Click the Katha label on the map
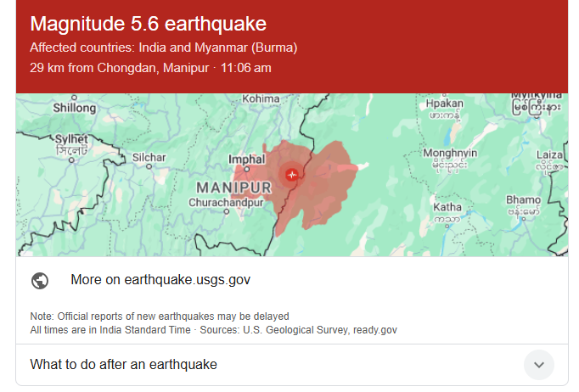 [447, 206]
